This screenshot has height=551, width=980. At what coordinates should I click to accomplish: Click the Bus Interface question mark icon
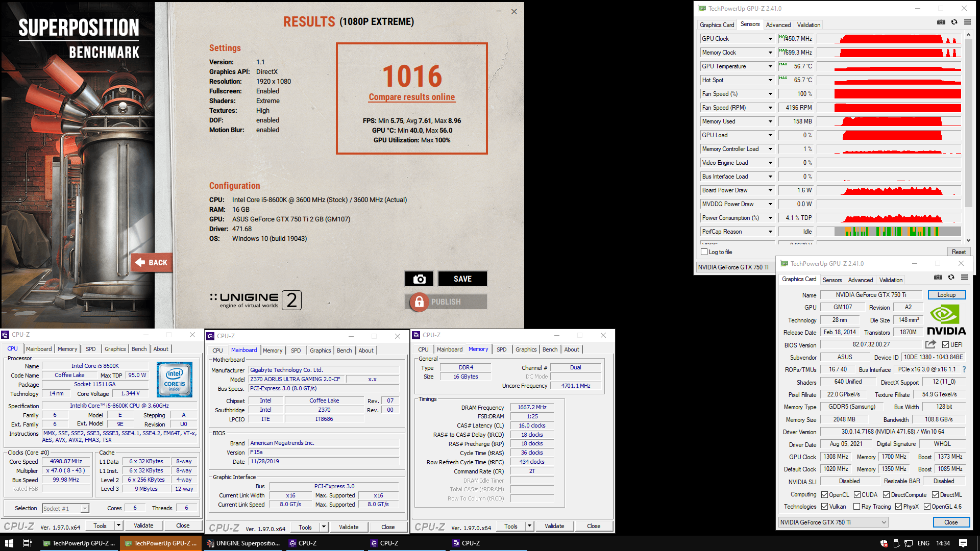click(964, 369)
